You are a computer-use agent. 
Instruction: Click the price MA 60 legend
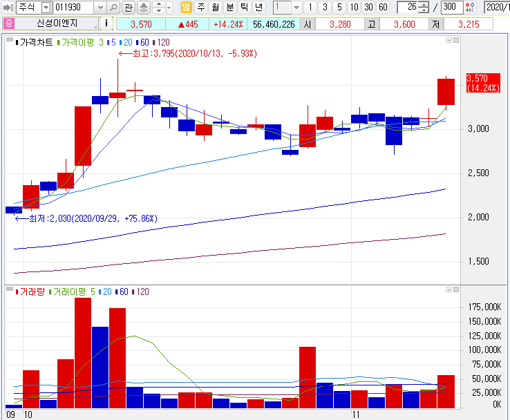142,42
